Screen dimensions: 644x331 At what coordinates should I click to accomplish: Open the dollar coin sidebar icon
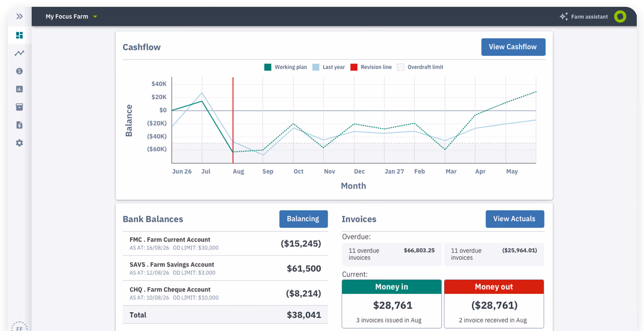pyautogui.click(x=19, y=71)
